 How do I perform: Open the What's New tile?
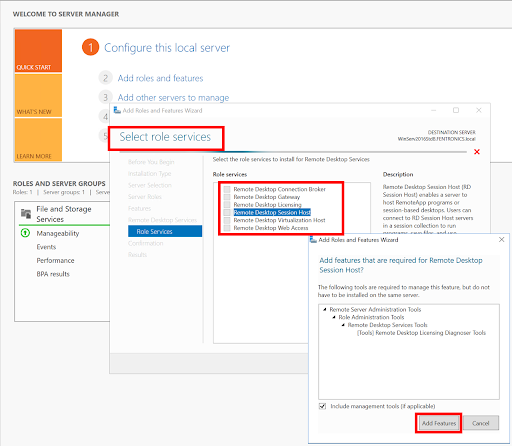[38, 95]
